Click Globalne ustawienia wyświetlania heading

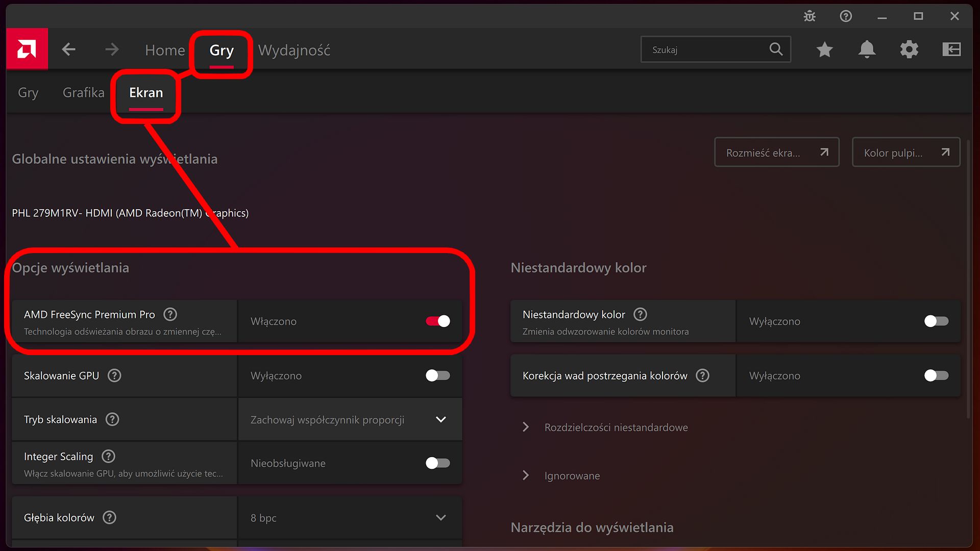[x=115, y=159]
